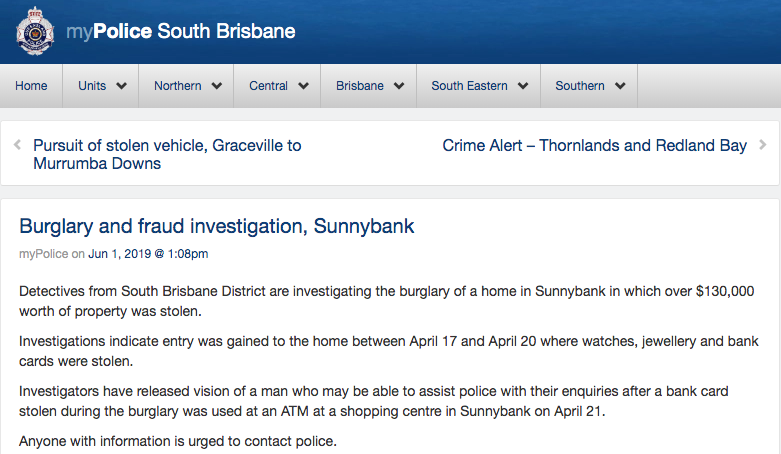This screenshot has height=454, width=781.
Task: Open the Pursuit of stolen vehicle article
Action: pyautogui.click(x=167, y=154)
